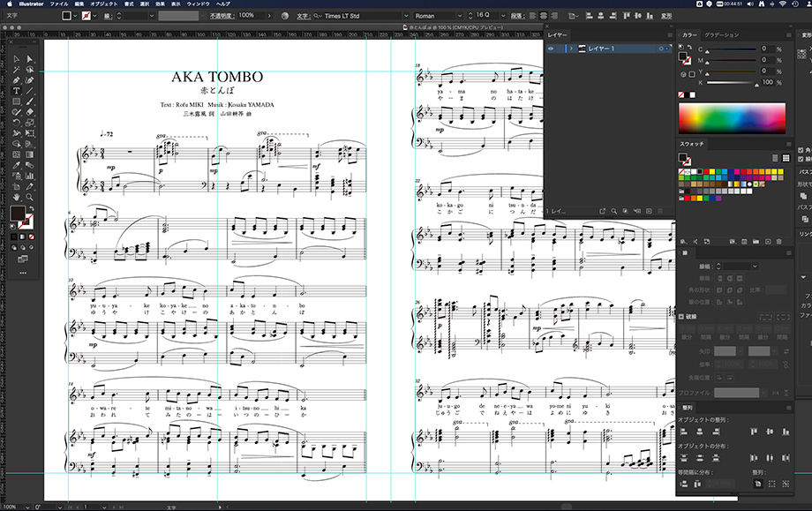Open the fill color dropdown in the control bar
Viewport: 812px width, 511px height.
75,16
